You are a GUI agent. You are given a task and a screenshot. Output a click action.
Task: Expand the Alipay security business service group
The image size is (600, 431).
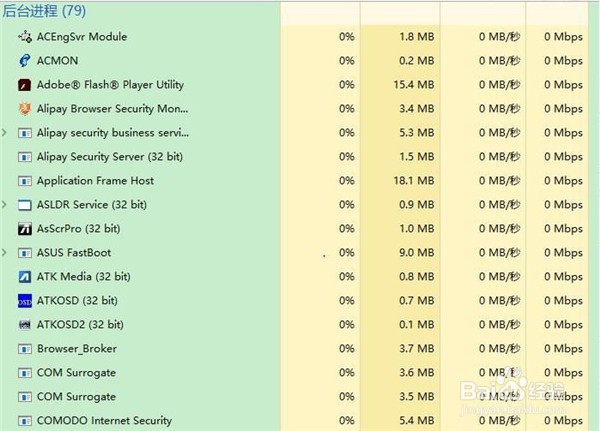pyautogui.click(x=5, y=133)
